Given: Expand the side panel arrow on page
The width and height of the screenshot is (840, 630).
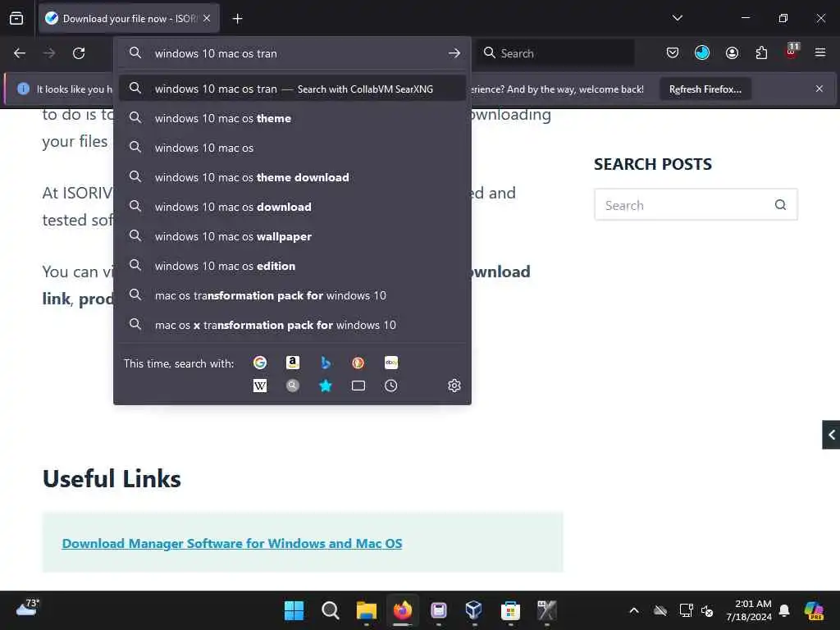Looking at the screenshot, I should tap(831, 435).
